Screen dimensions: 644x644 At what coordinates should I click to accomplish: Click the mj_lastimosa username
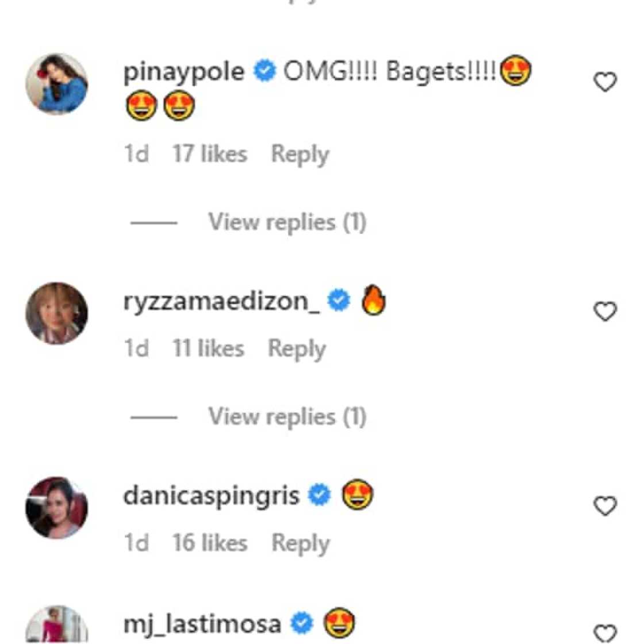point(202,624)
